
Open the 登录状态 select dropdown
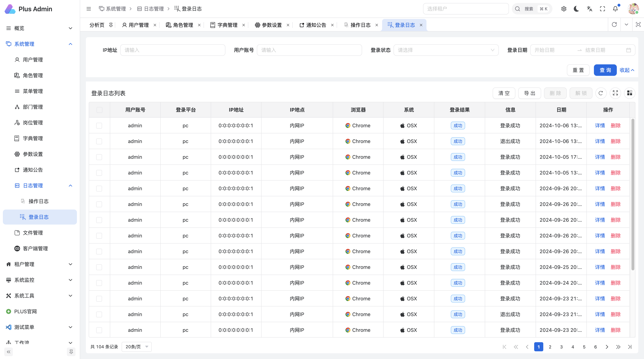[446, 50]
